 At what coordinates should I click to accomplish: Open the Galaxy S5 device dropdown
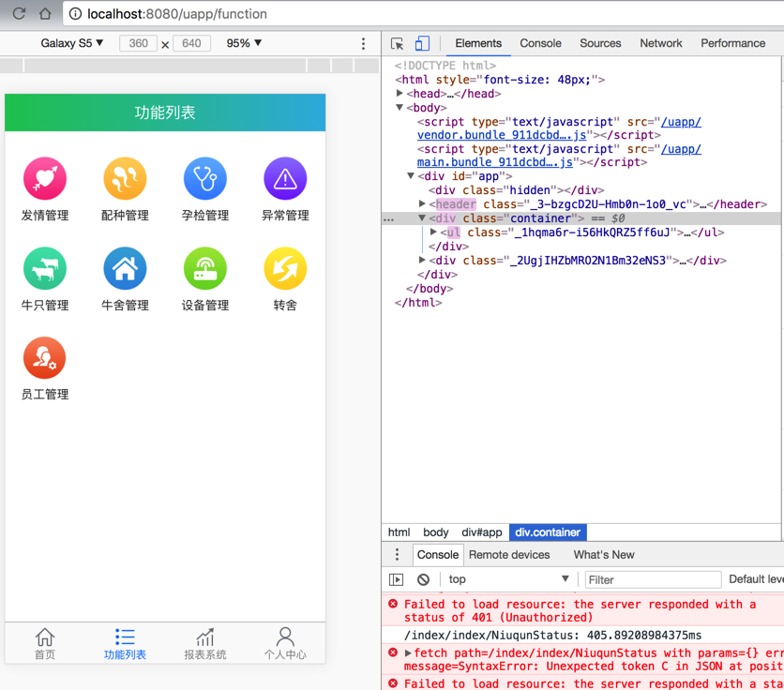(72, 43)
